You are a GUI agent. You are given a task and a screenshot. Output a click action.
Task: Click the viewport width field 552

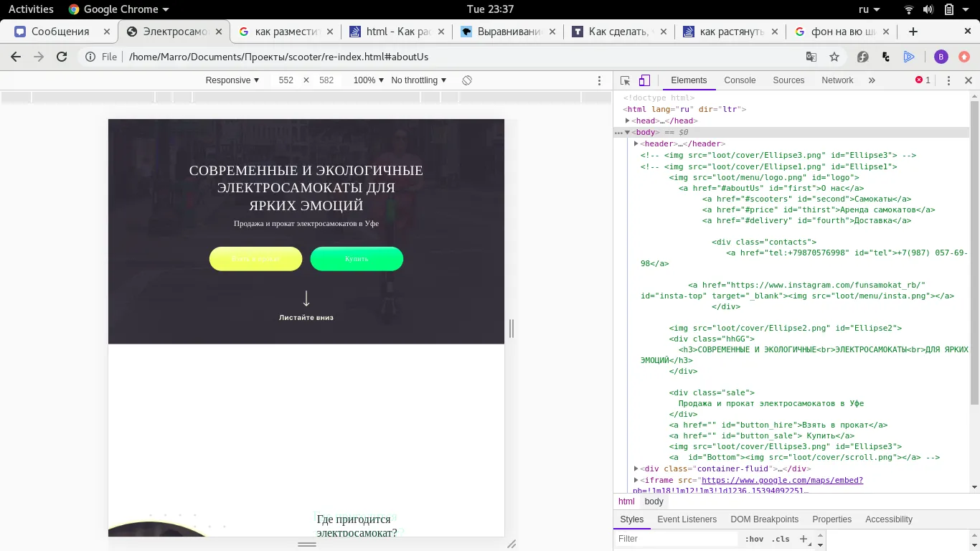point(286,80)
